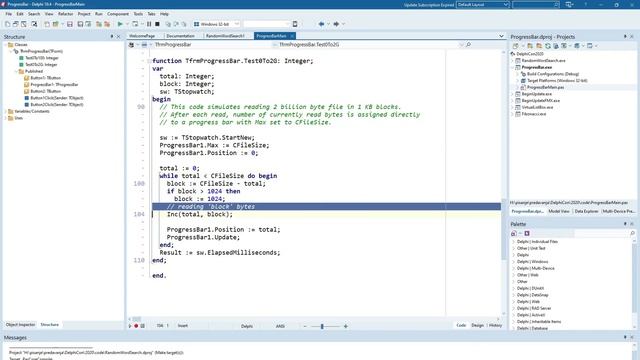This screenshot has height=360, width=640.
Task: Click the IDE search input field in title bar
Action: (x=536, y=4)
